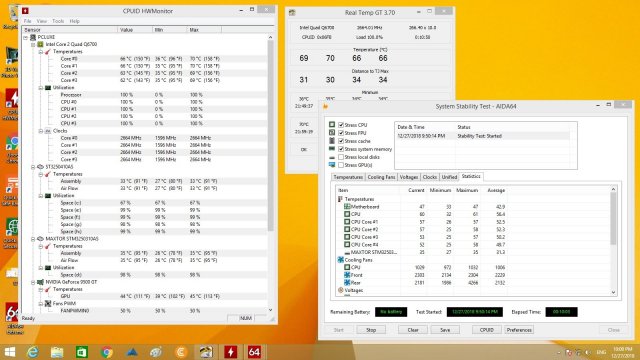Collapse the ST3250410AS drive node
This screenshot has width=640, height=360.
point(33,167)
